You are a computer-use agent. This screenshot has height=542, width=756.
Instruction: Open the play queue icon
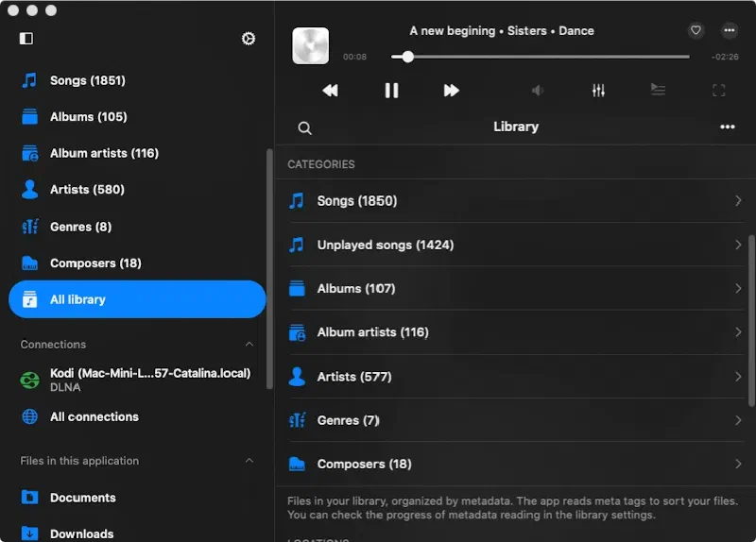coord(658,91)
